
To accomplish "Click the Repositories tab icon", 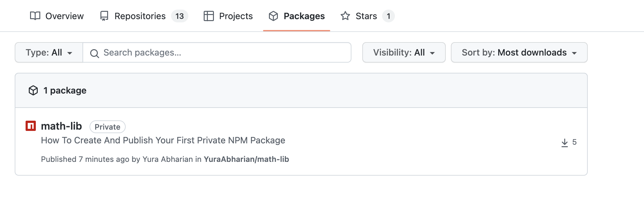I will (104, 16).
